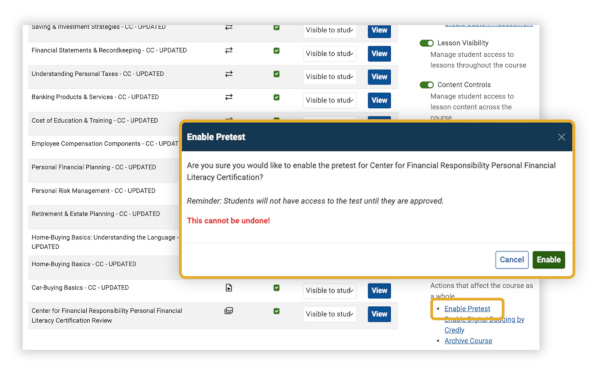The height and width of the screenshot is (372, 600).
Task: Open visibility dropdown for Saving & Investment Strategies
Action: 329,31
